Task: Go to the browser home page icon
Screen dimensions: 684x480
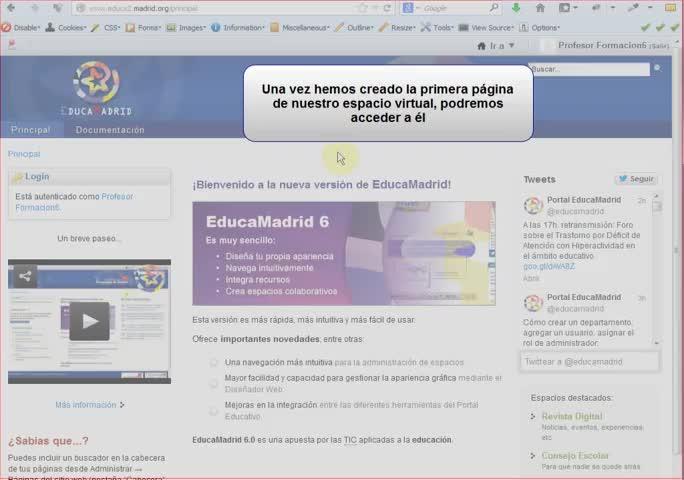Action: [540, 8]
